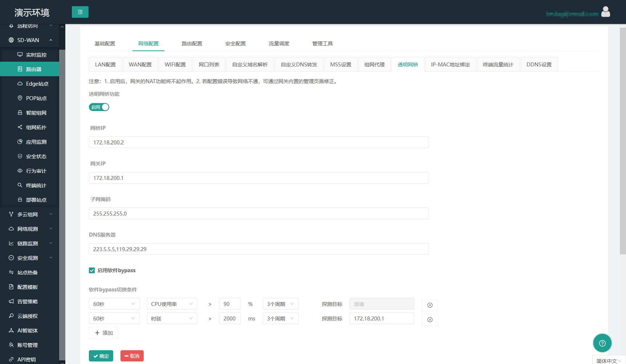626x364 pixels.
Task: Click the 部署站点 icon
Action: coord(20,200)
